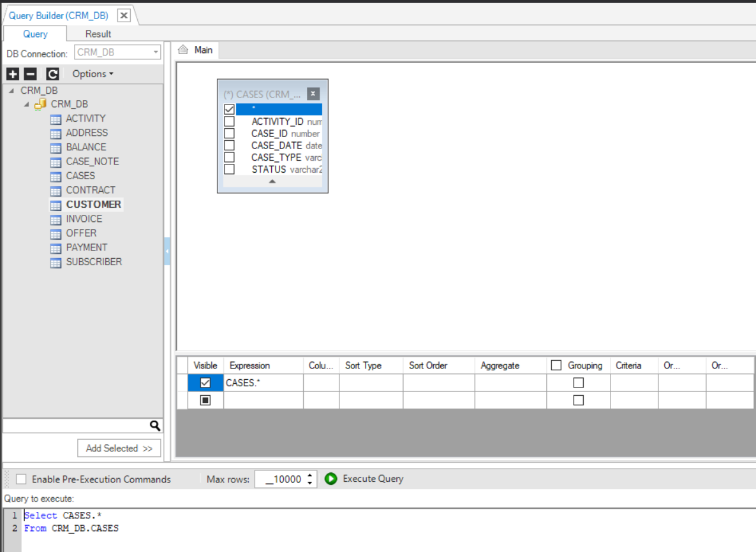
Task: Collapse the root CRM_DB tree node
Action: 11,91
